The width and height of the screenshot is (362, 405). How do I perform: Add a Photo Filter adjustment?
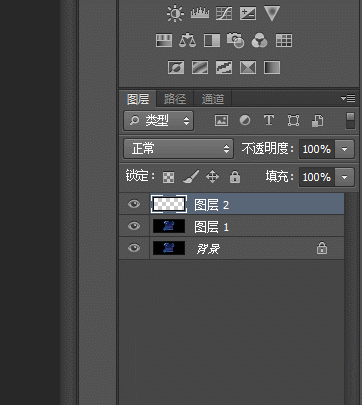[x=235, y=40]
